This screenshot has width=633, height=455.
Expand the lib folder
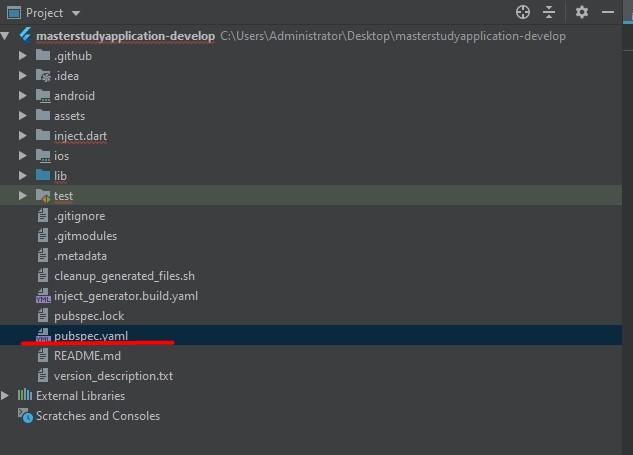tap(23, 176)
